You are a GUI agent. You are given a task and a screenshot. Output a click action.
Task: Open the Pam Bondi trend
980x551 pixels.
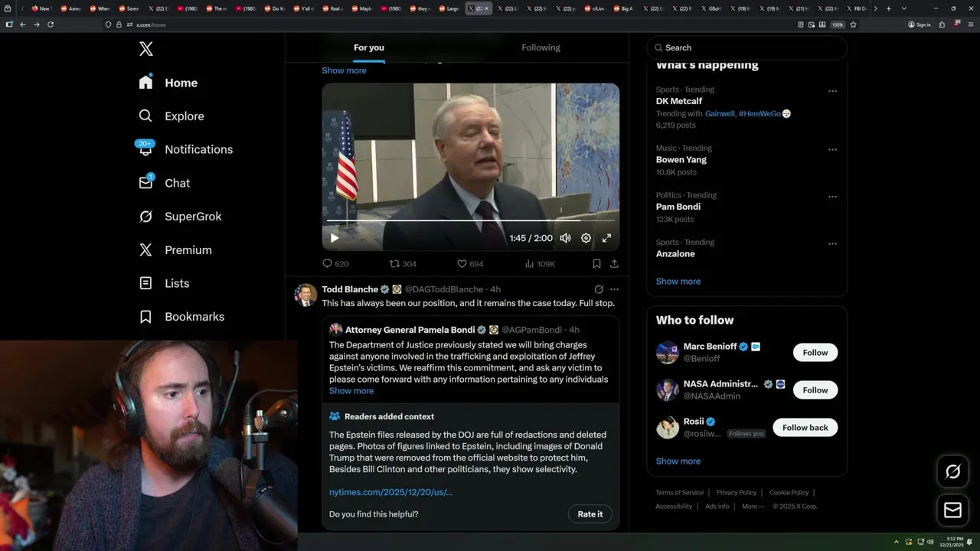coord(678,207)
